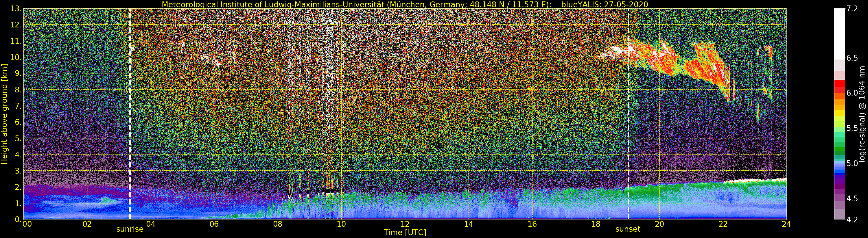Click the '1.' height axis tick label
This screenshot has width=868, height=238.
pos(18,203)
